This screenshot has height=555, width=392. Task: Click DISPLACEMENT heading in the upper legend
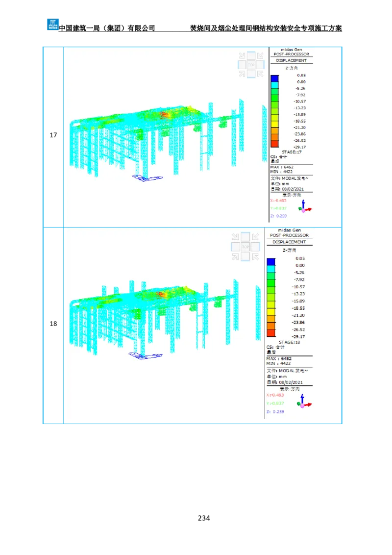click(x=291, y=60)
